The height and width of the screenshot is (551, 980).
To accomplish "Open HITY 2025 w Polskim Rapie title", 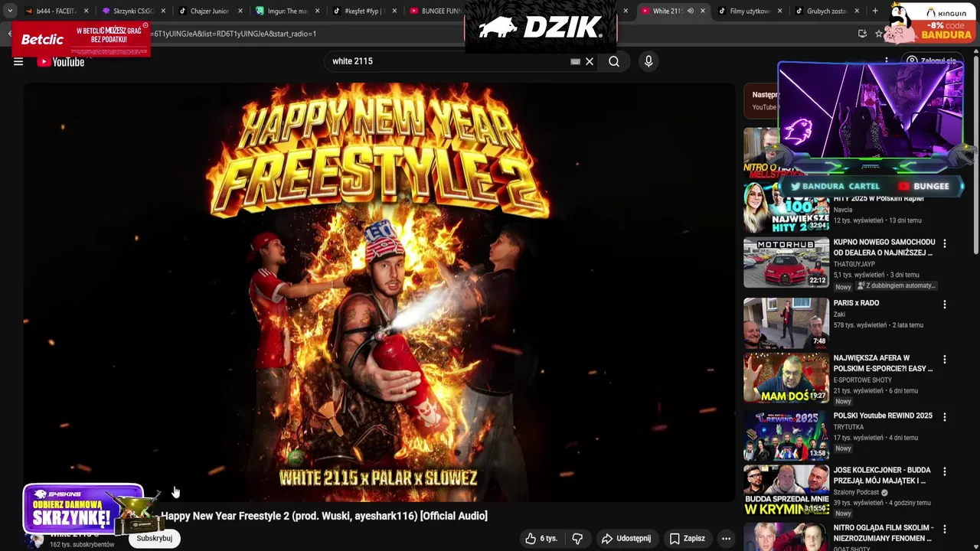I will point(878,198).
